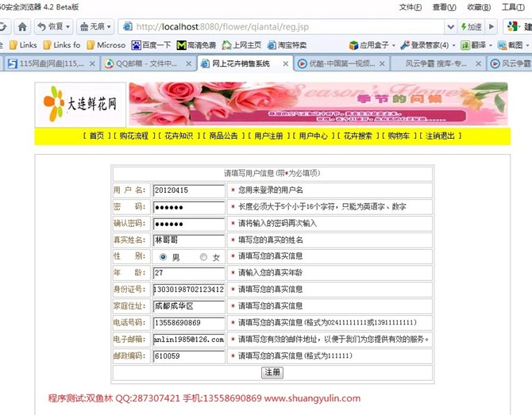Click the 加速 speed-up button

(x=472, y=27)
